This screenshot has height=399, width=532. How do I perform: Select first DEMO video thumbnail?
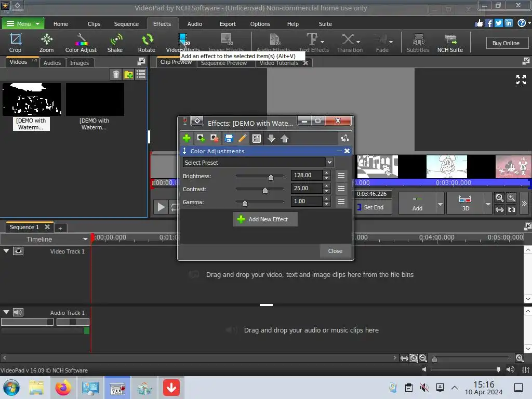(x=32, y=99)
